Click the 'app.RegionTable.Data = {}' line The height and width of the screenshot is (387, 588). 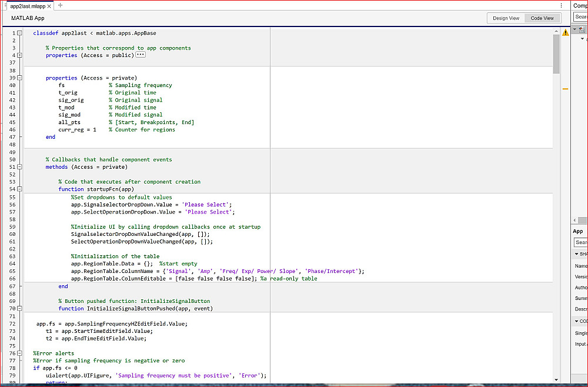(x=134, y=263)
